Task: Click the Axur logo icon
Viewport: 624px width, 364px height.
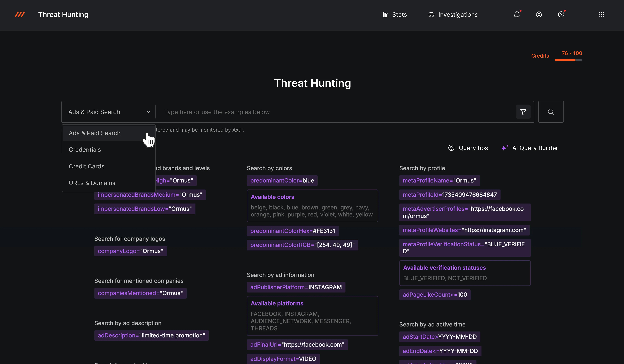Action: (20, 15)
